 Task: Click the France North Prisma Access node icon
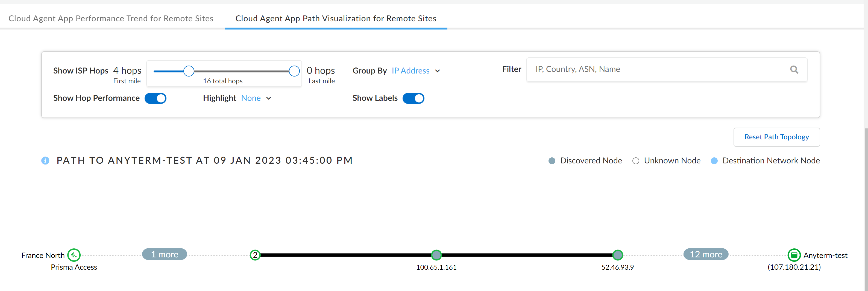click(74, 255)
